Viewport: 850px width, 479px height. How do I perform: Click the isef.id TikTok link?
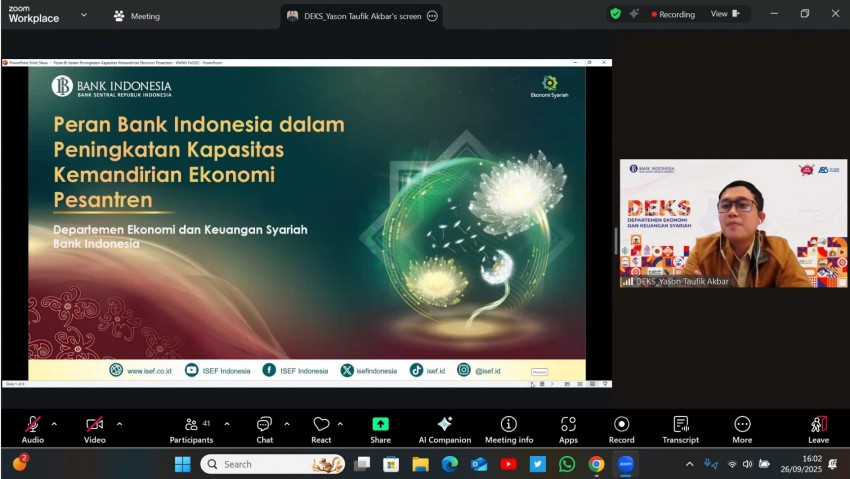coord(427,371)
